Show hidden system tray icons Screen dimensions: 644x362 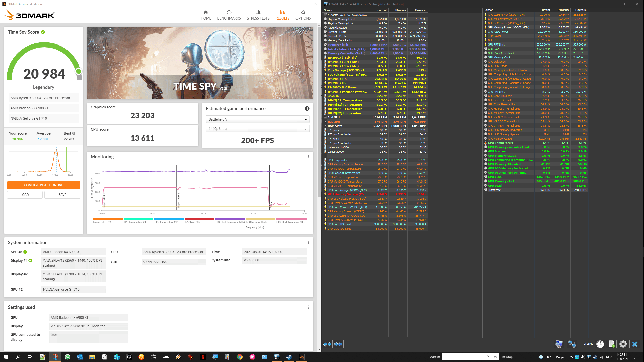click(x=571, y=357)
